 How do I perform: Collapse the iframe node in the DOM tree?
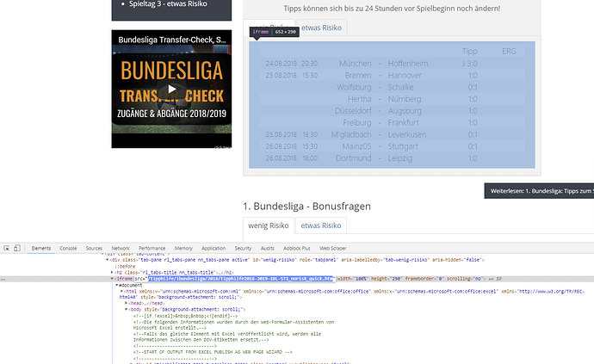[x=112, y=279]
